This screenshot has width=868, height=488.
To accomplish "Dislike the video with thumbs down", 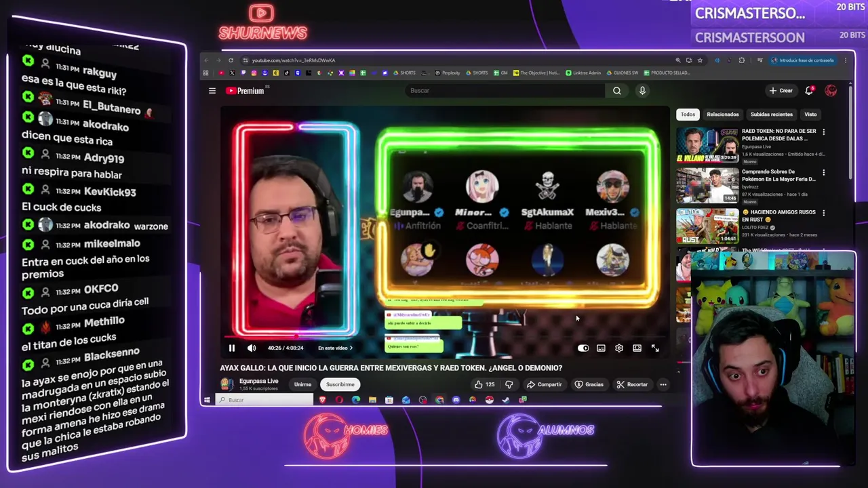I will pyautogui.click(x=509, y=384).
